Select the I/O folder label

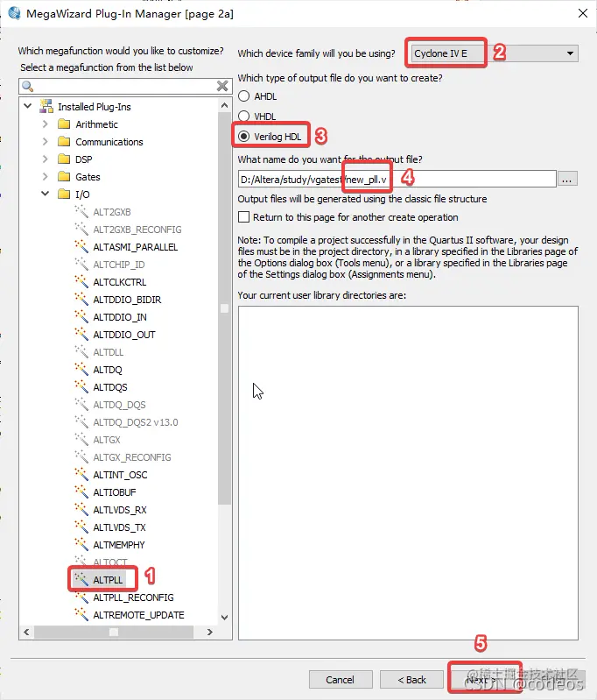click(82, 194)
